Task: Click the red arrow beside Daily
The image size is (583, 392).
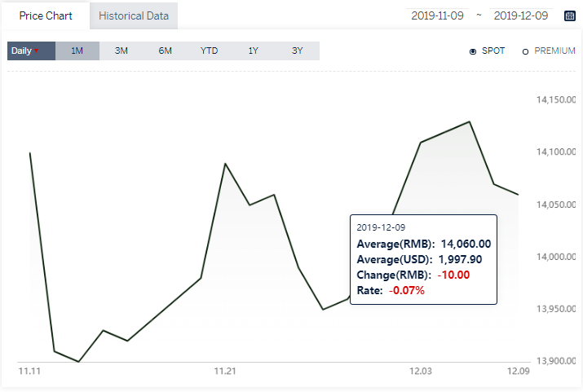Action: coord(37,51)
